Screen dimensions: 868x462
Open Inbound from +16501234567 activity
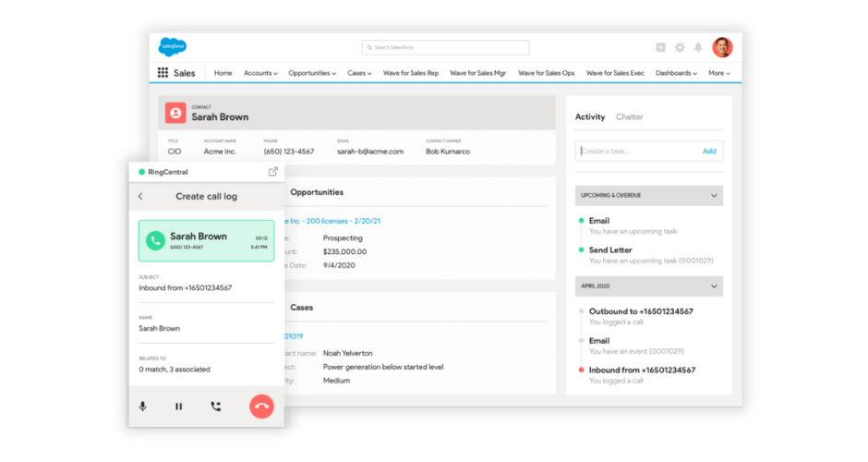click(642, 370)
